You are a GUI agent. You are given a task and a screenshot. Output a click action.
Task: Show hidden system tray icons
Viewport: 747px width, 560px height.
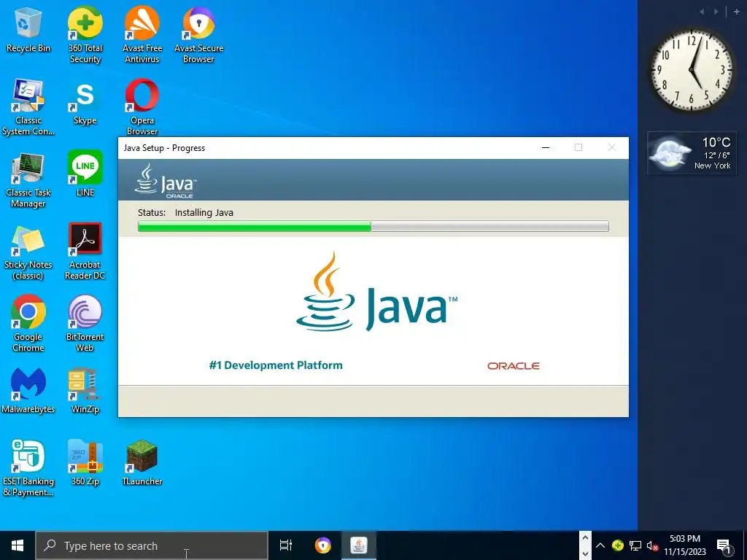(x=600, y=545)
